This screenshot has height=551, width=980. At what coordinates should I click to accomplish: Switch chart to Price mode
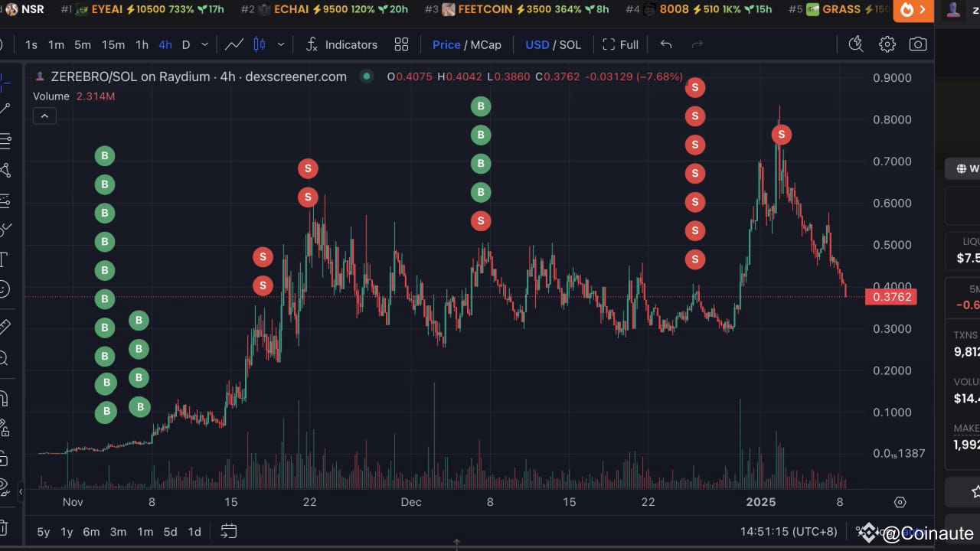point(446,44)
